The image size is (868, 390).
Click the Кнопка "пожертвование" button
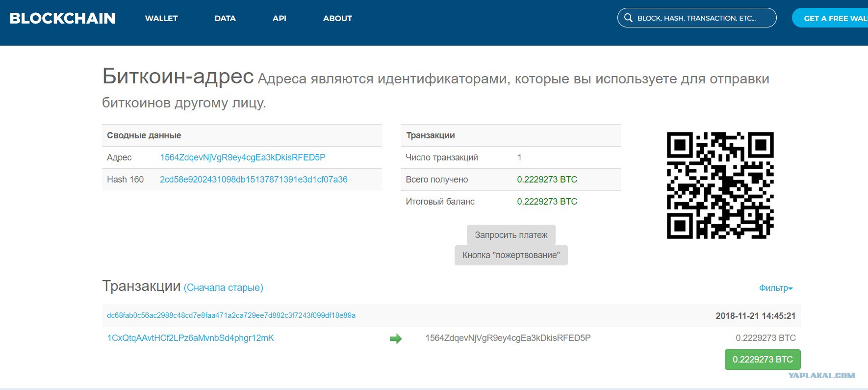click(x=511, y=255)
